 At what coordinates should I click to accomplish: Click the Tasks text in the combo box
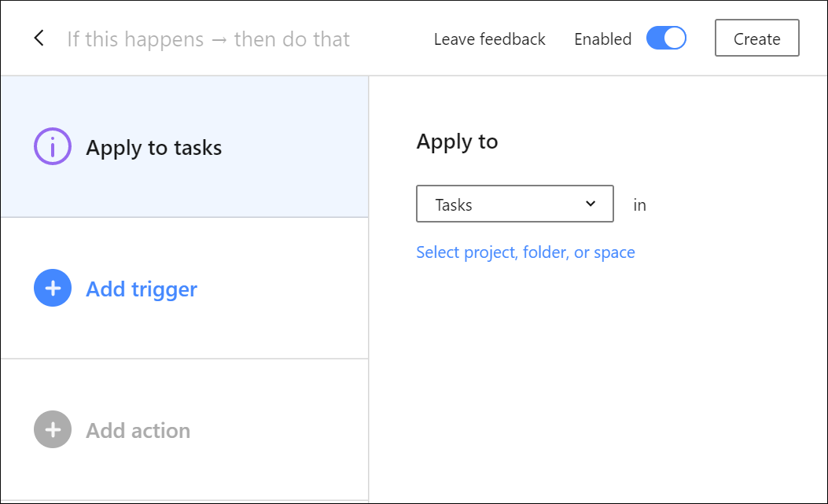(x=454, y=205)
